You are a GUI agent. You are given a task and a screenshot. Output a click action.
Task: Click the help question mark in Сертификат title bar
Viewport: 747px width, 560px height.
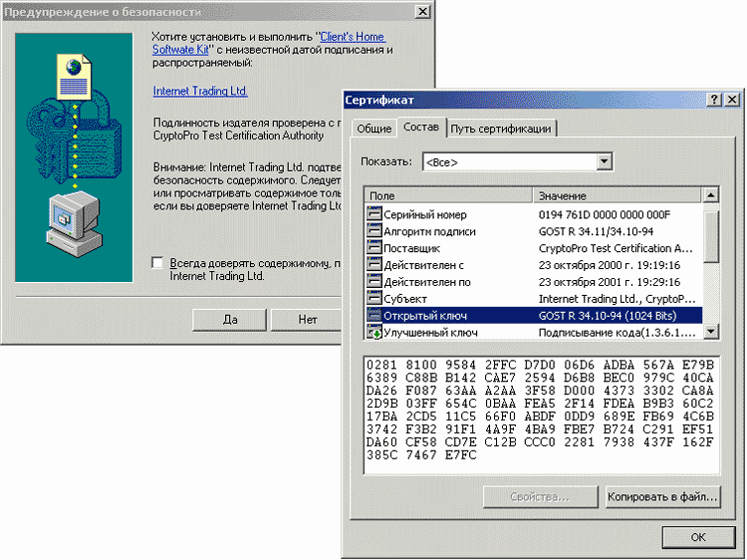pyautogui.click(x=714, y=99)
